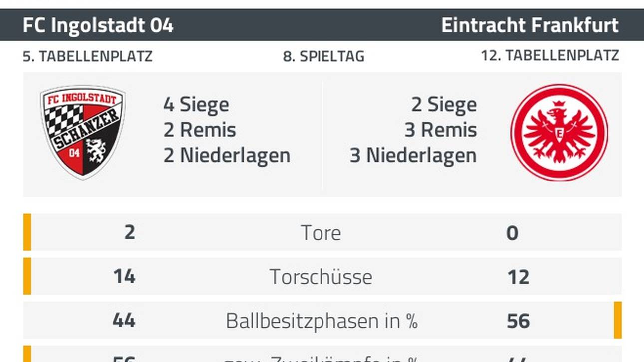The width and height of the screenshot is (644, 362).
Task: Click the orange bar beside Frankfurt's 56 possession
Action: [x=618, y=320]
